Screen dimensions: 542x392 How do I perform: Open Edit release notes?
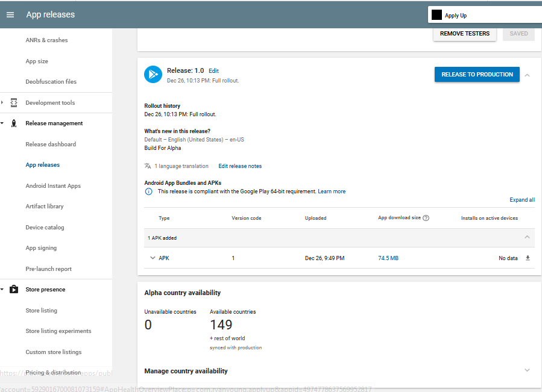coord(239,166)
